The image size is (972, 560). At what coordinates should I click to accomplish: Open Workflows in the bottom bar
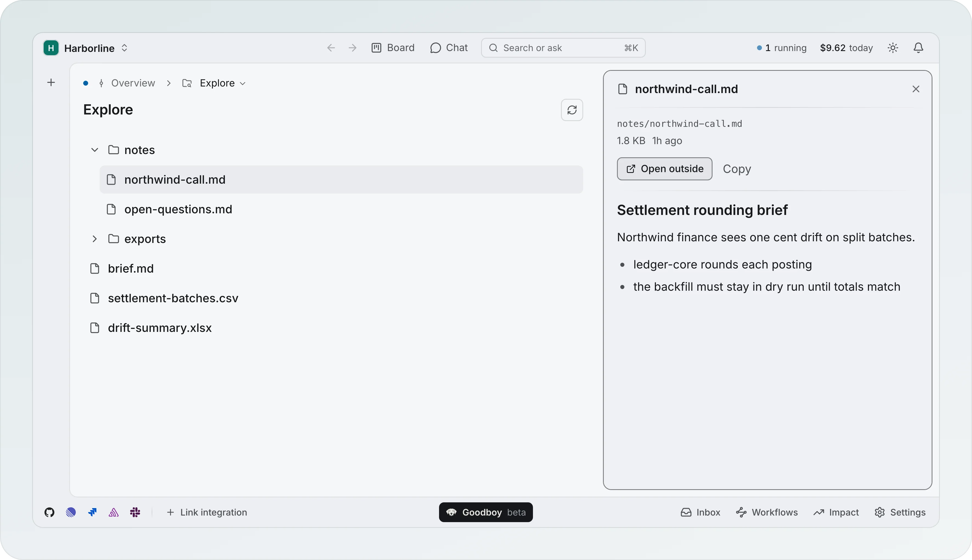pyautogui.click(x=767, y=512)
